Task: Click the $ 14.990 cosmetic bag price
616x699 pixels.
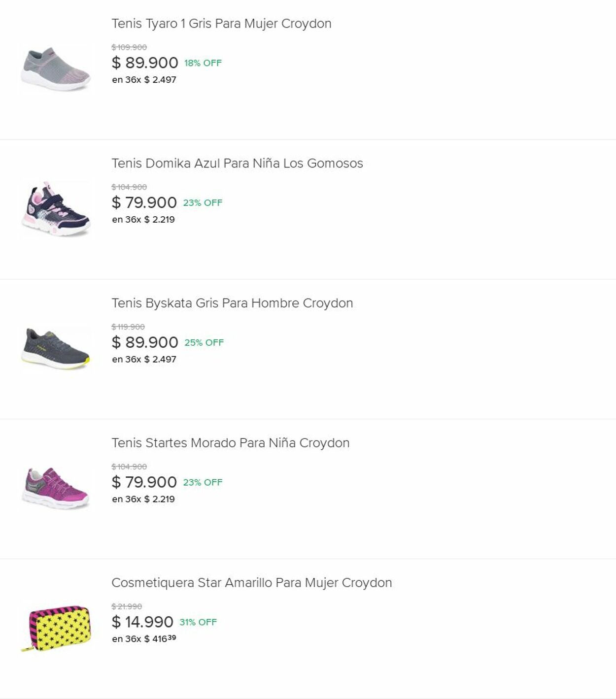Action: click(142, 622)
